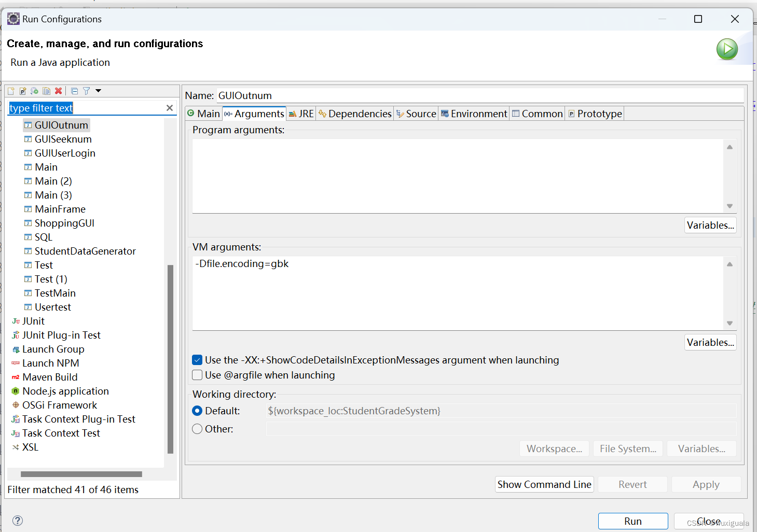Select the TestMain configuration
757x532 pixels.
point(50,293)
